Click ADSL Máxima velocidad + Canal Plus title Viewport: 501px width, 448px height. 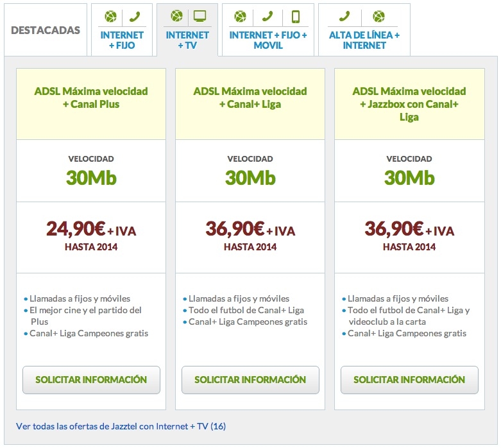click(x=91, y=98)
